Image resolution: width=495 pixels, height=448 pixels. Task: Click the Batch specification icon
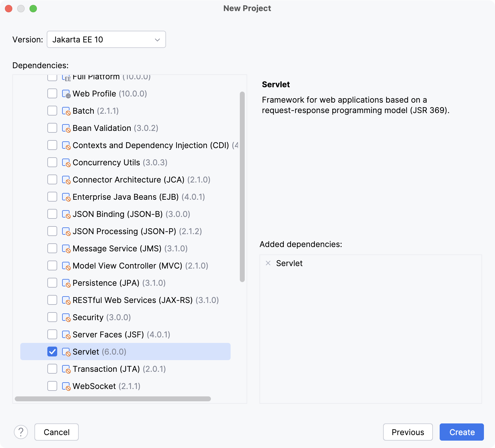pyautogui.click(x=66, y=111)
